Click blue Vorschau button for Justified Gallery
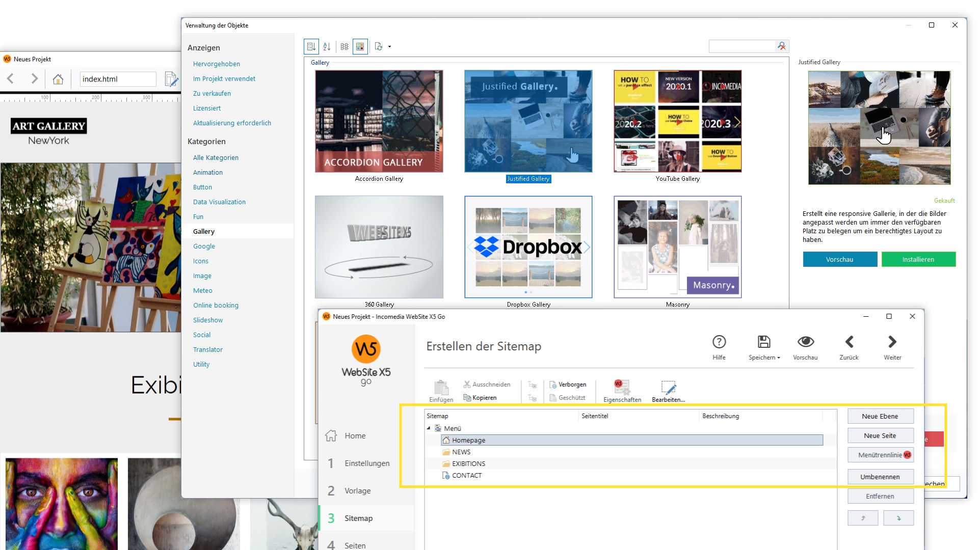 click(x=840, y=259)
